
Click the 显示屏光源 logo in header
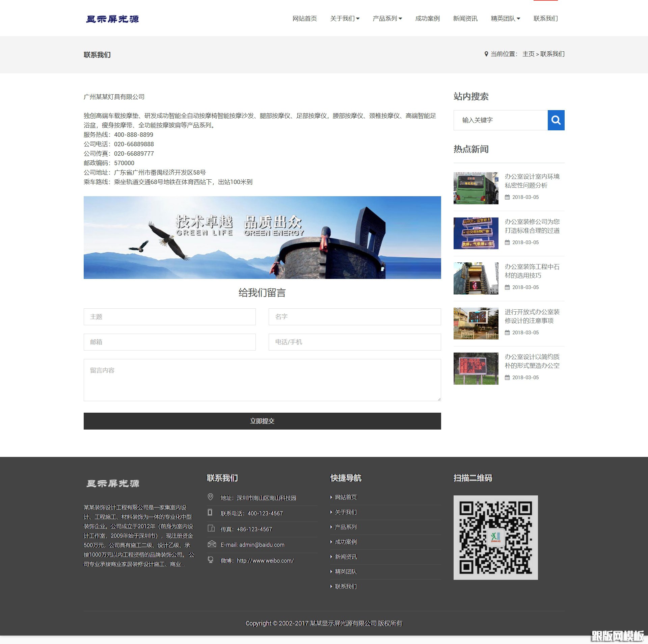pyautogui.click(x=112, y=19)
